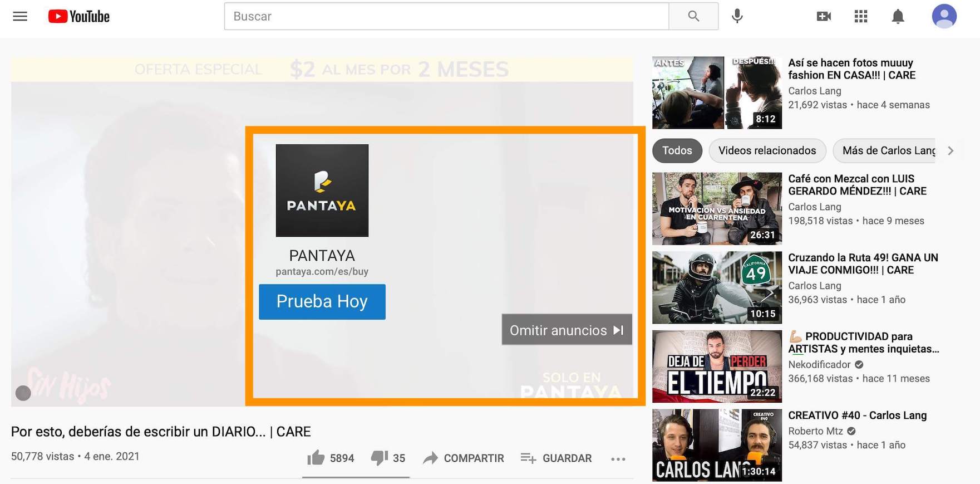Open title CREATIVO #40 - Carlos Lang

click(857, 415)
